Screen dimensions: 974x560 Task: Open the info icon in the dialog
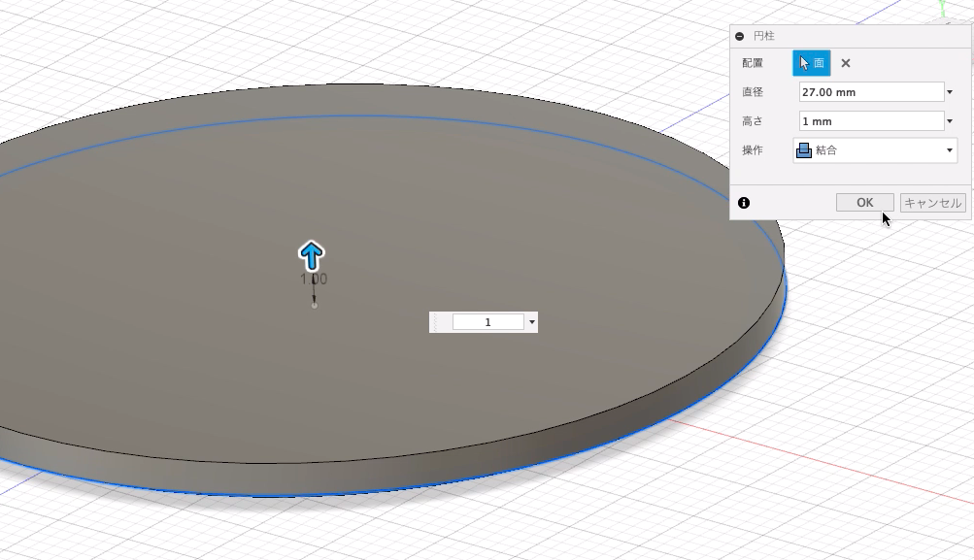click(744, 203)
